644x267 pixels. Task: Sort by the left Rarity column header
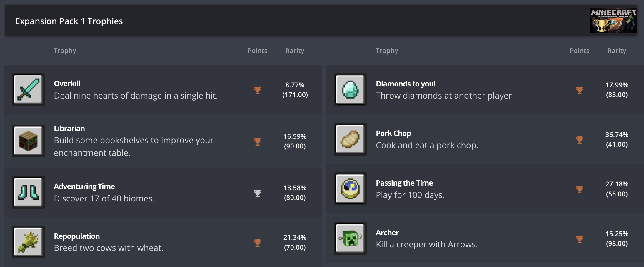295,51
